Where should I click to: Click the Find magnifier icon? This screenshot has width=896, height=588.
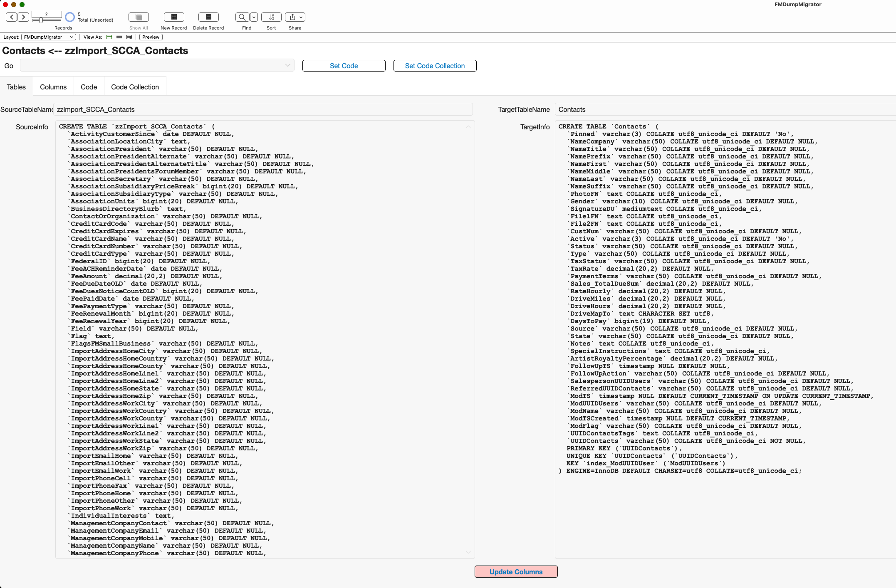242,17
